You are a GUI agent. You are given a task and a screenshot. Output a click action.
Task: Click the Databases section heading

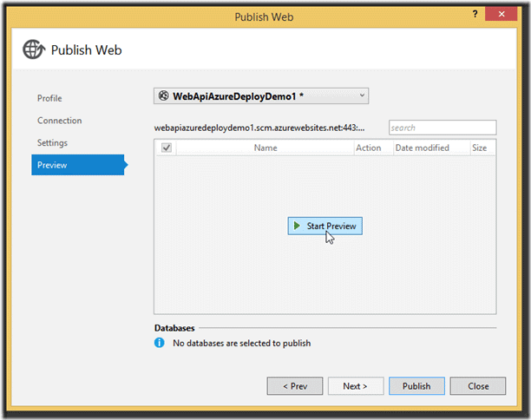coord(174,328)
